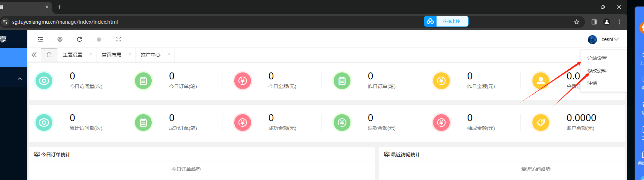Image resolution: width=644 pixels, height=180 pixels.
Task: Collapse the sidebar with the menu-fold icon
Action: coord(40,39)
